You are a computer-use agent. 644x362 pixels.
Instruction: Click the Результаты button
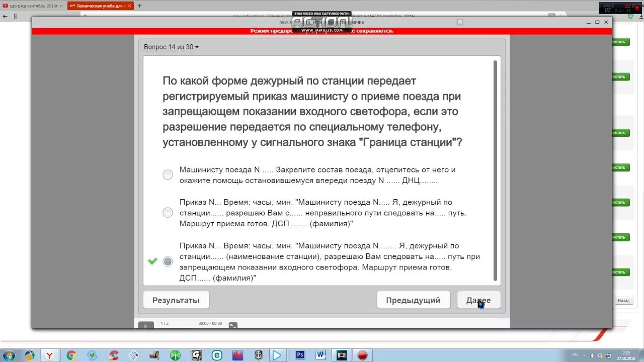click(x=176, y=300)
